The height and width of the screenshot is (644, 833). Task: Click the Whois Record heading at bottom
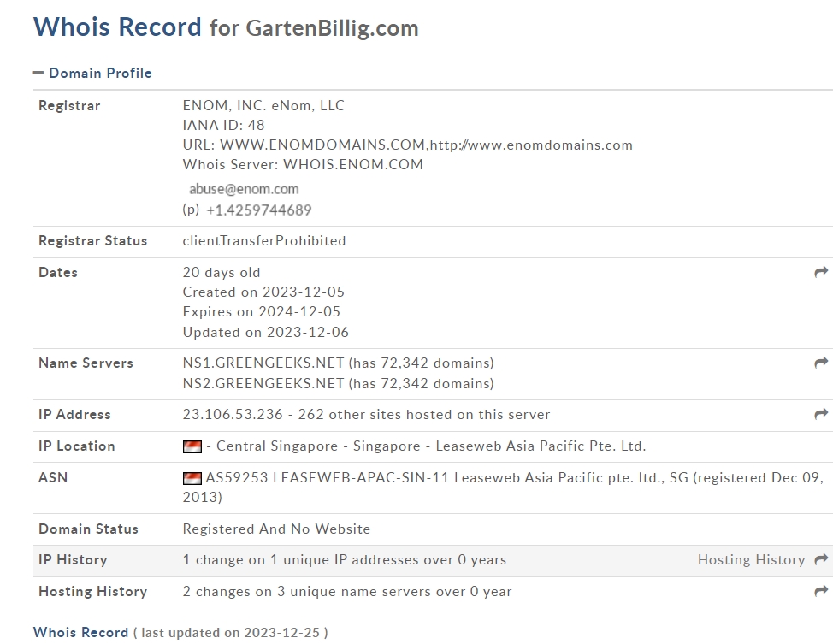pyautogui.click(x=80, y=632)
